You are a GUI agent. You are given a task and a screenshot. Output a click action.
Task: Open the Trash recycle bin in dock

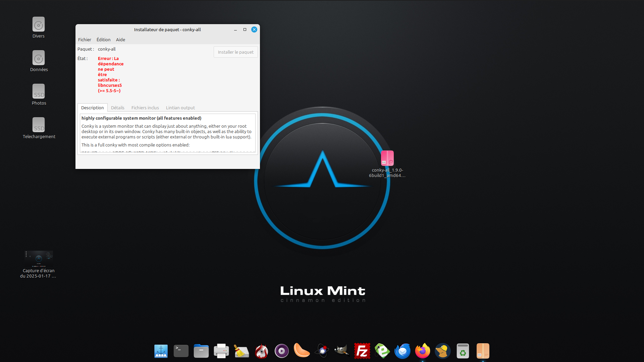(x=463, y=351)
